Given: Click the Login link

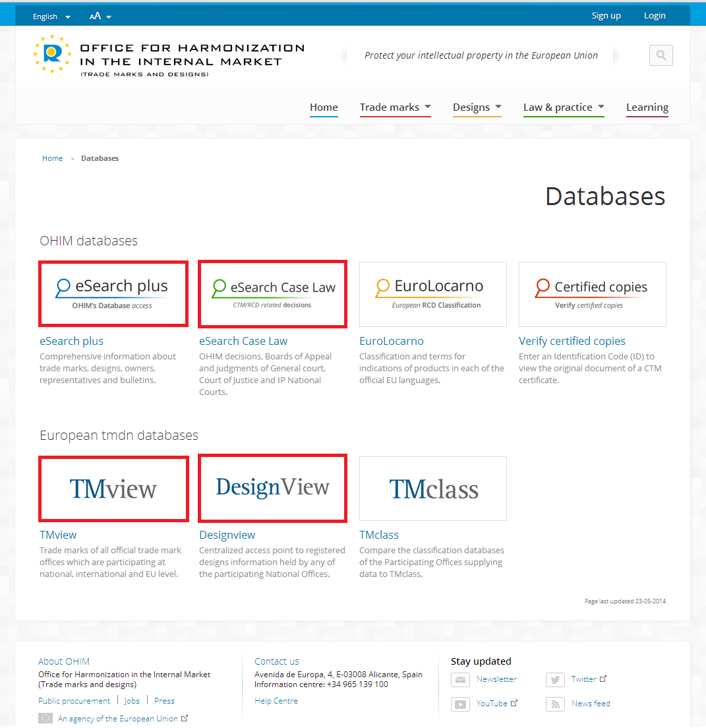Looking at the screenshot, I should click(x=655, y=16).
